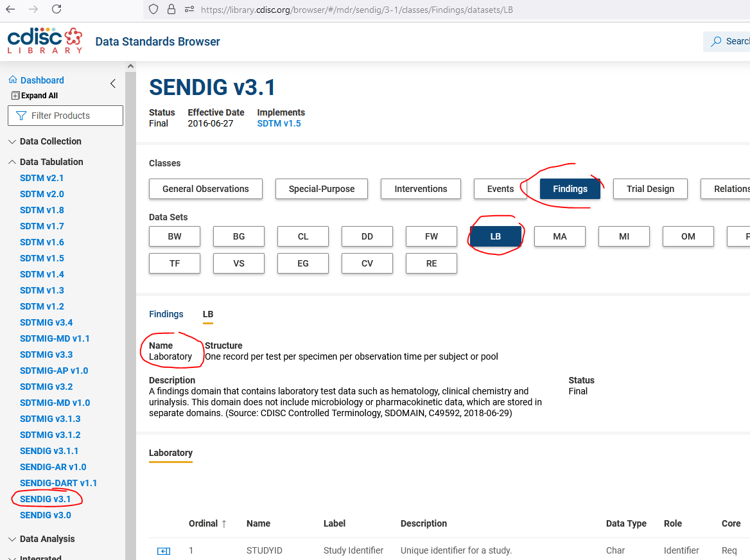Follow the Implements SDTM v1.5 link
The height and width of the screenshot is (560, 750).
pyautogui.click(x=279, y=123)
